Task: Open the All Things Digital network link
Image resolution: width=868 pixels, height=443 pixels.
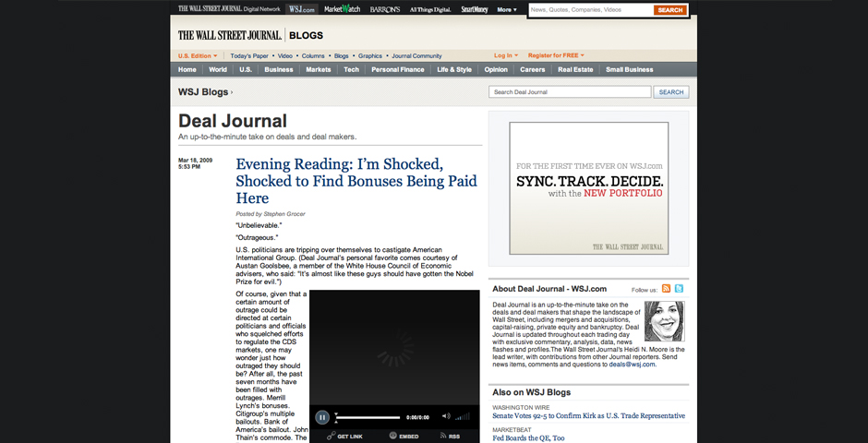Action: pos(430,9)
